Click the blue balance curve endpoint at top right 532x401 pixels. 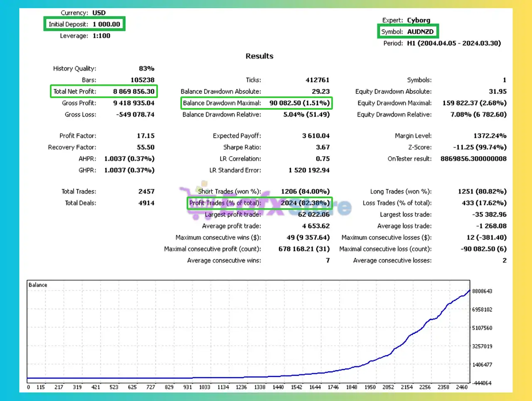(x=469, y=291)
